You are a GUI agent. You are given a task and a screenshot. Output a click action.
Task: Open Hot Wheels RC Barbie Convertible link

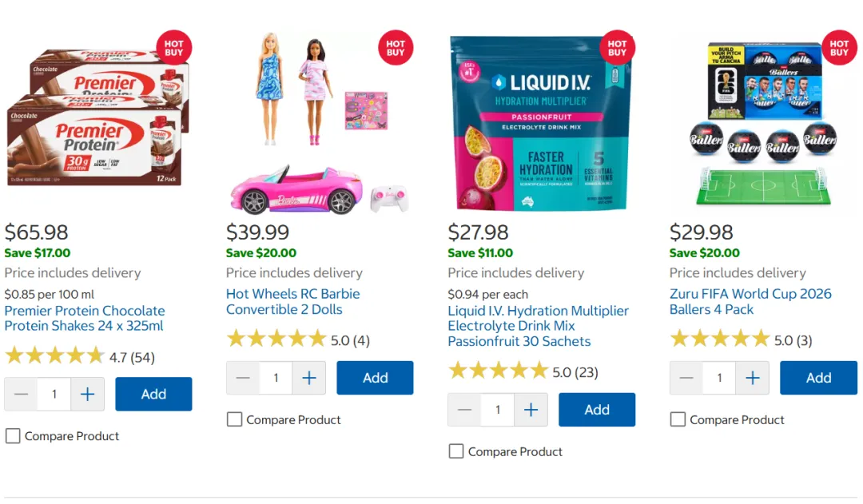click(292, 301)
